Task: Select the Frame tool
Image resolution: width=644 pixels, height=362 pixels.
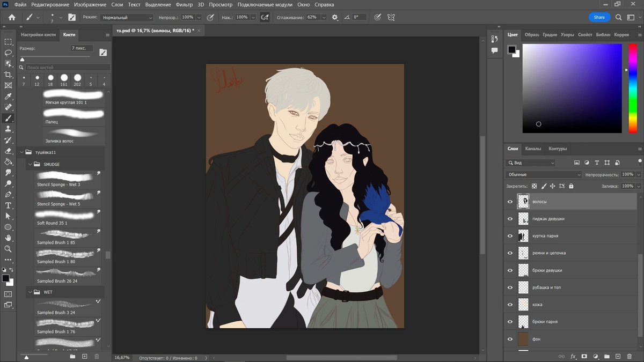Action: pos(8,85)
